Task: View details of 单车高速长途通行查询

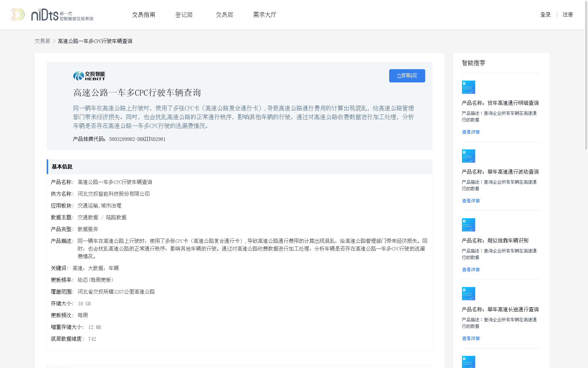Action: click(x=471, y=339)
